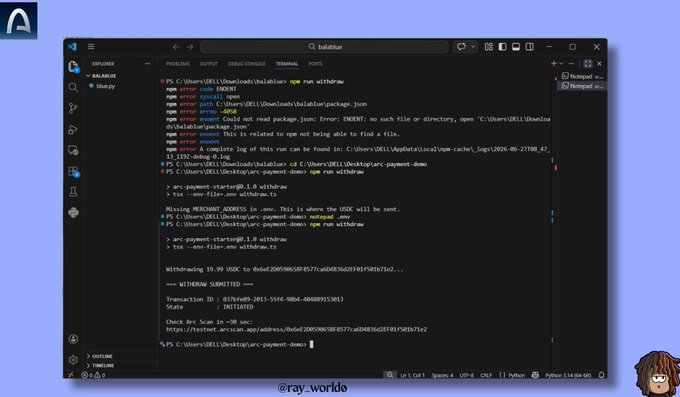The image size is (680, 397).
Task: Click the Copilot status icon in status bar
Action: click(x=535, y=375)
